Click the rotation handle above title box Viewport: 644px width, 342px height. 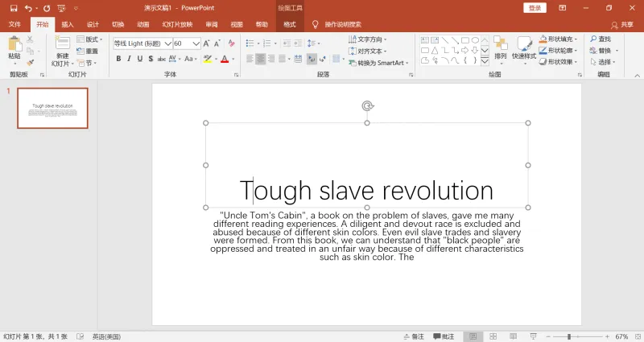[368, 106]
